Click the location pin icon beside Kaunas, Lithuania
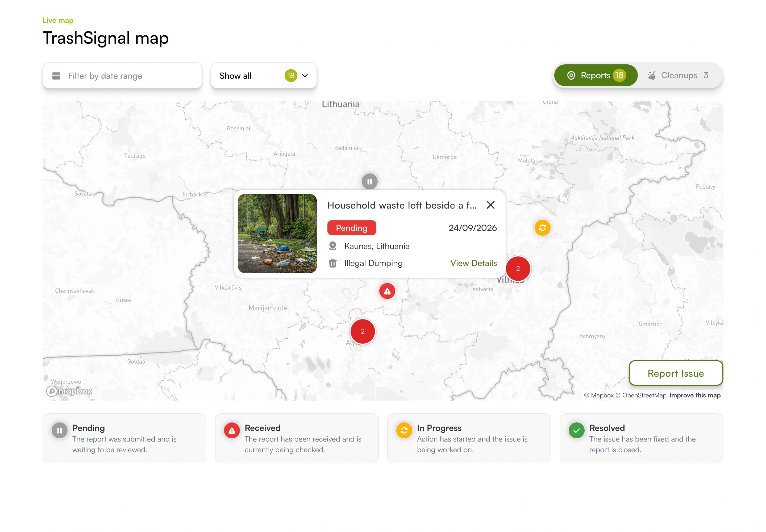Viewport: 766px width, 532px height. coord(332,246)
